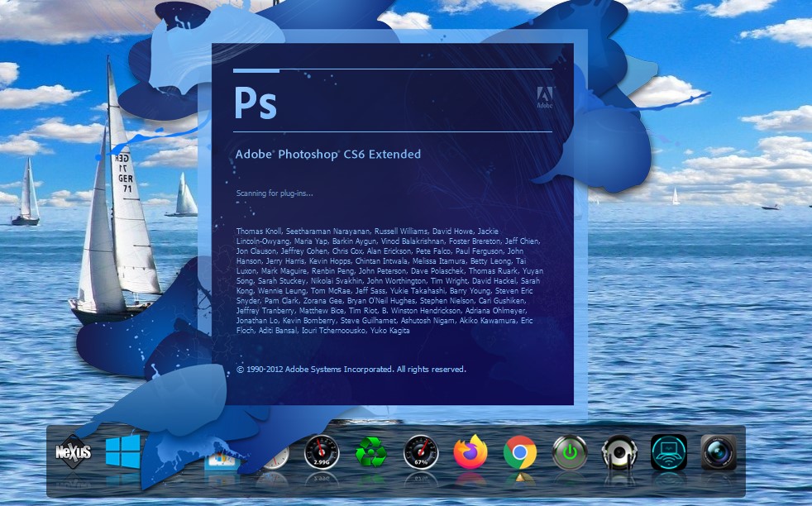
Task: Open the camera lens icon in the dock
Action: tap(719, 452)
